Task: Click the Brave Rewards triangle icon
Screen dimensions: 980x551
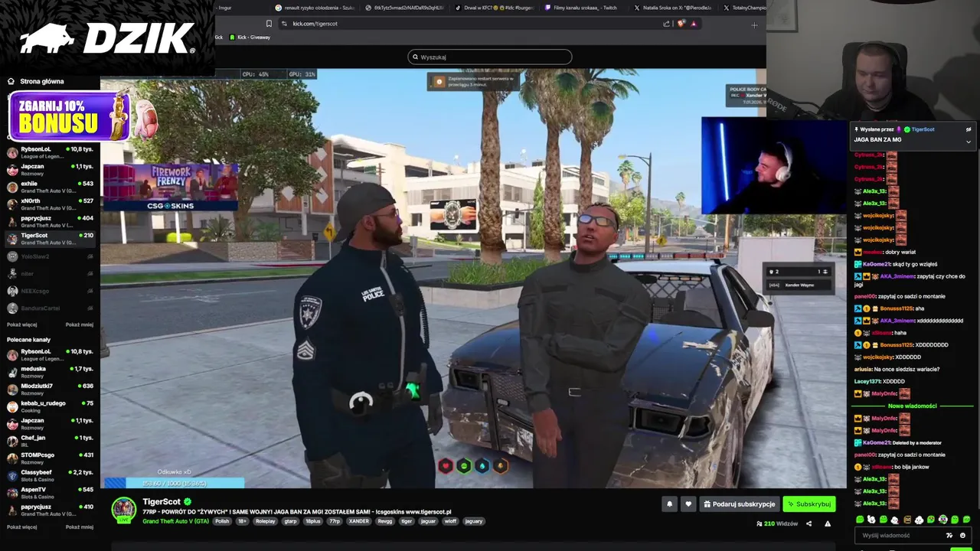Action: point(694,24)
